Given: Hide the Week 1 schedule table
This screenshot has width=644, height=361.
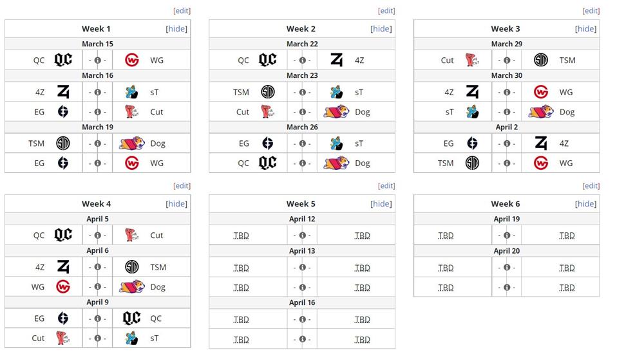Looking at the screenshot, I should (176, 29).
